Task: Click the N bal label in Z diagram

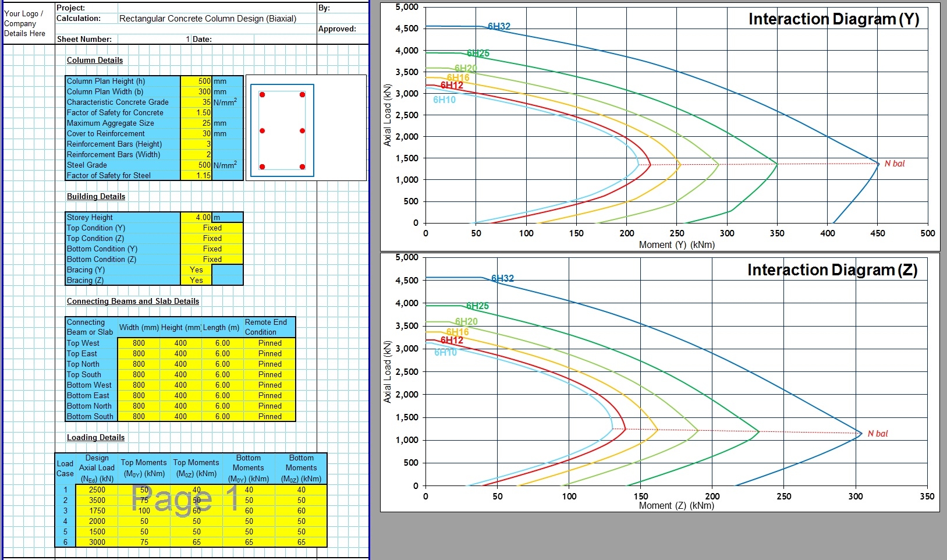Action: [x=877, y=434]
